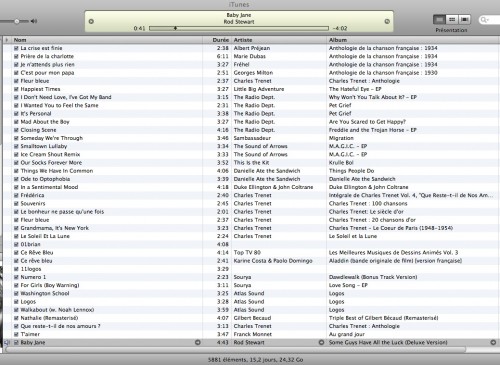Image resolution: width=500 pixels, height=365 pixels.
Task: Click the status bar text 5881 éléments
Action: 255,360
